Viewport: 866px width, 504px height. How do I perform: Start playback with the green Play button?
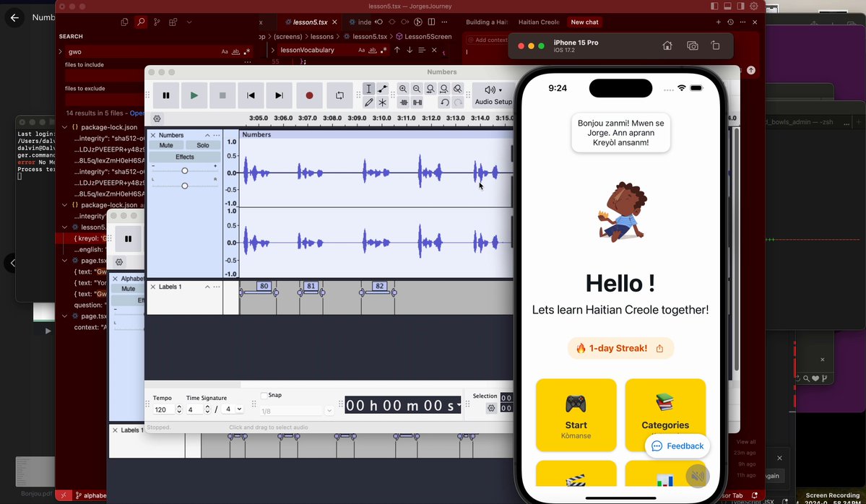coord(194,95)
